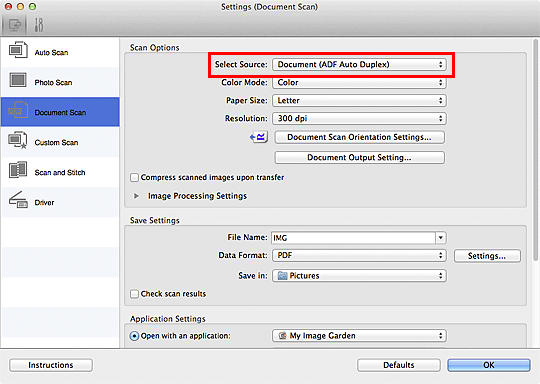Select Document Scan in the sidebar
The width and height of the screenshot is (540, 384).
60,112
